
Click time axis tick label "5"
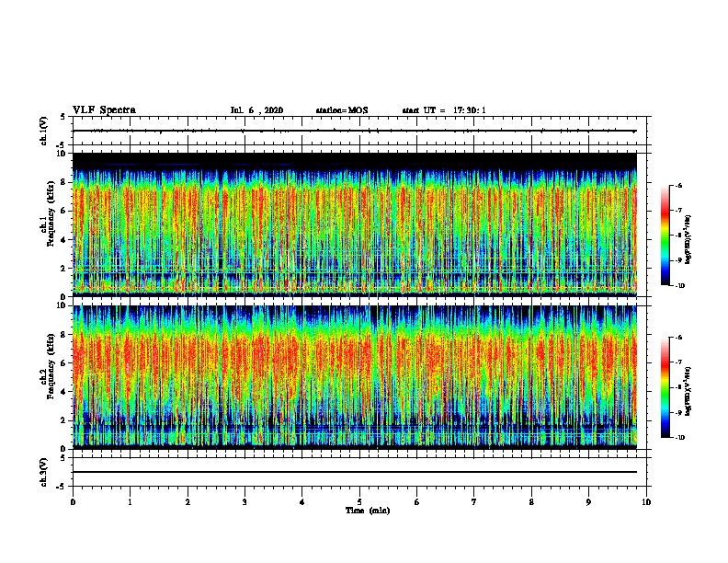pyautogui.click(x=359, y=501)
